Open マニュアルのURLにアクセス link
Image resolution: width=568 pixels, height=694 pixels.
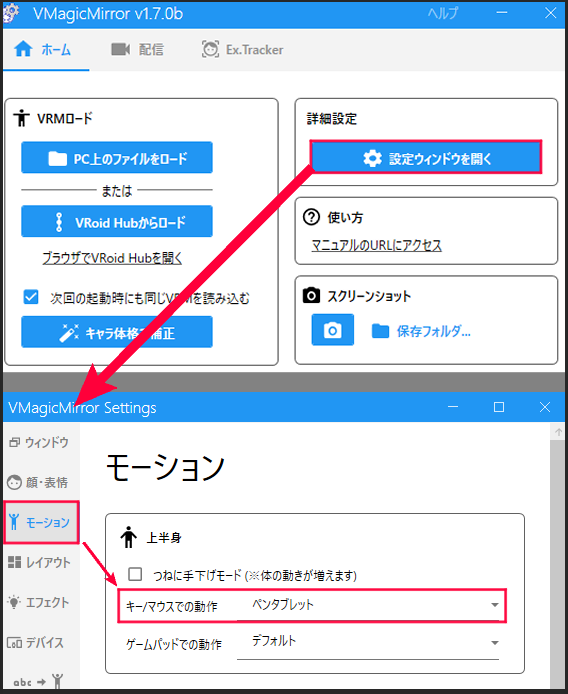coord(377,245)
